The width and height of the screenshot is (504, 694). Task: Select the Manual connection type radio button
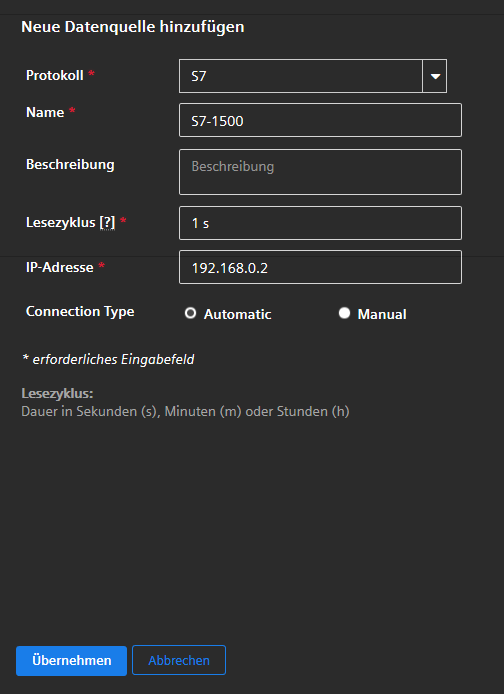click(344, 313)
